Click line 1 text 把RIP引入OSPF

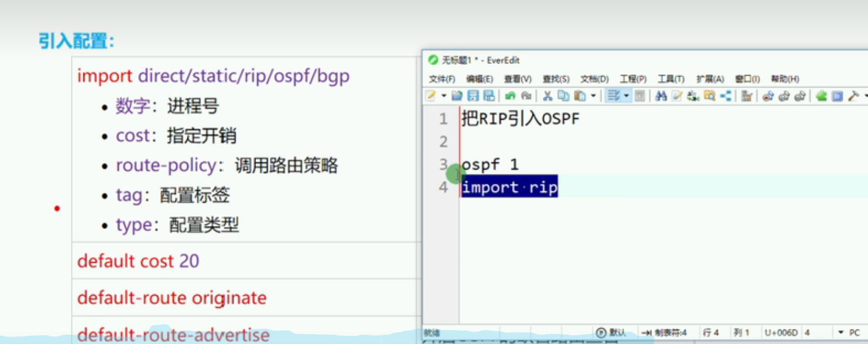tap(520, 119)
